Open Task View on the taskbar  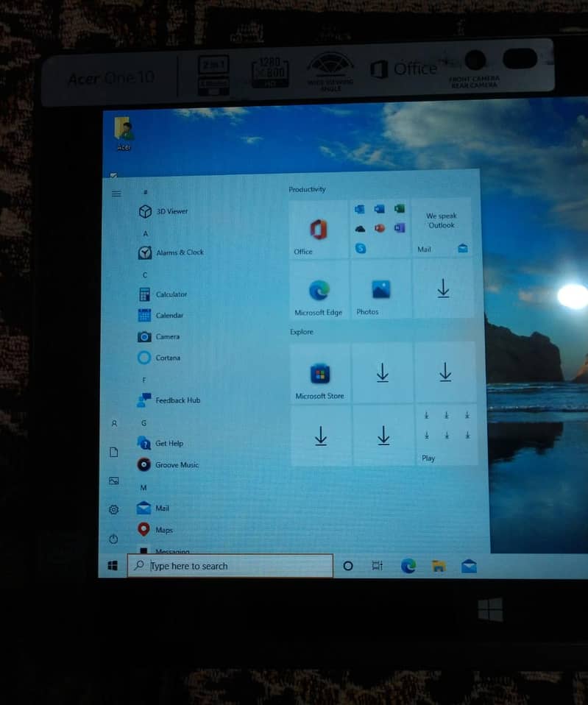(x=378, y=566)
